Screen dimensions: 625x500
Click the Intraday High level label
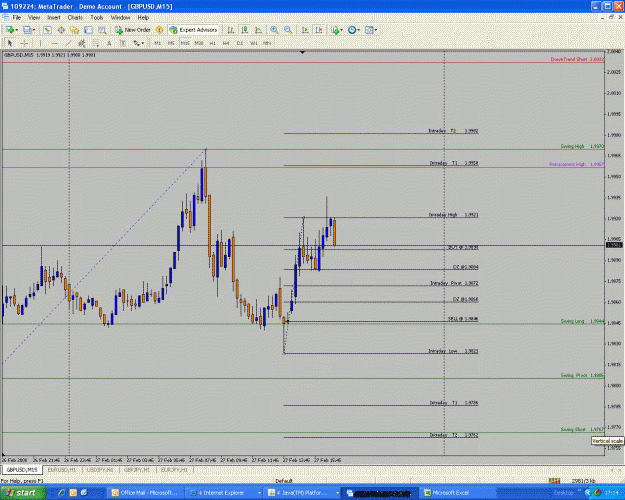coord(453,215)
